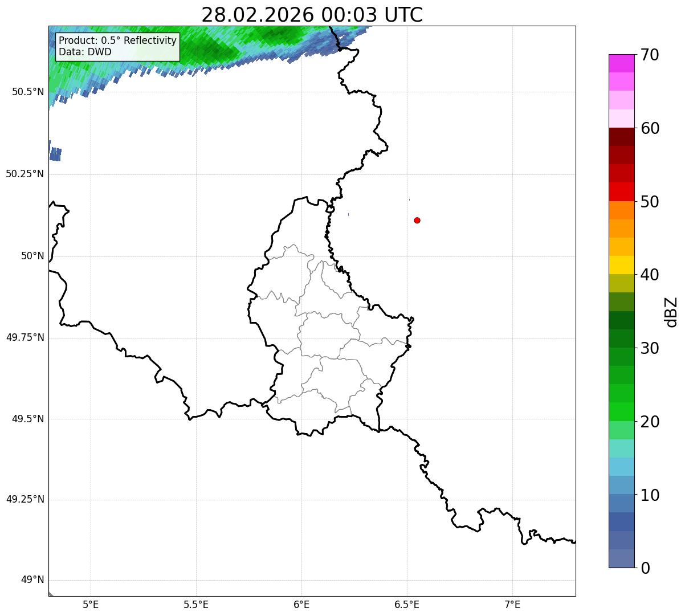
Task: Click the 50.25°N latitude label
Action: [x=25, y=174]
